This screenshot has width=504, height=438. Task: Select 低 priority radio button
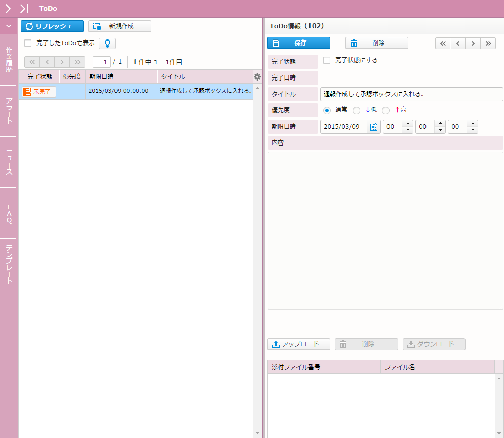click(x=357, y=110)
